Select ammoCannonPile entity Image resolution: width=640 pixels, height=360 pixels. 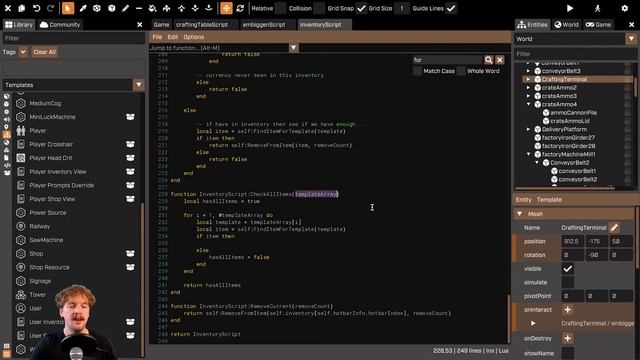coord(573,113)
